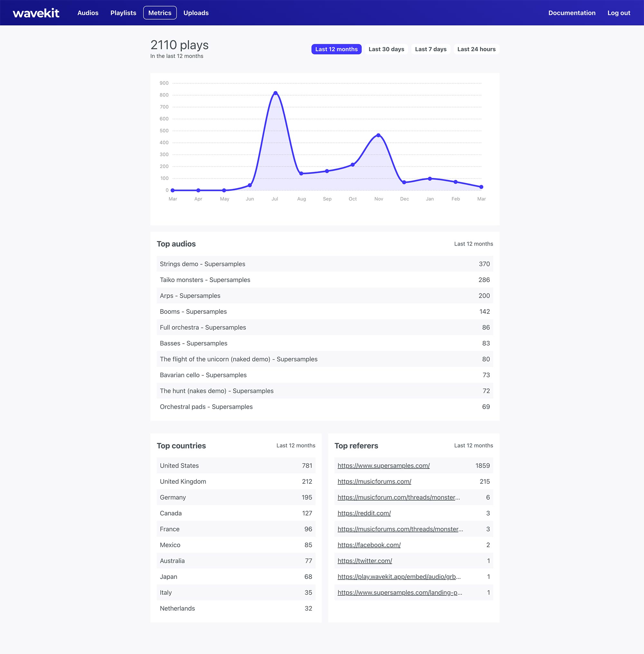This screenshot has width=644, height=654.
Task: Follow the reddit.com referer link
Action: pyautogui.click(x=364, y=513)
